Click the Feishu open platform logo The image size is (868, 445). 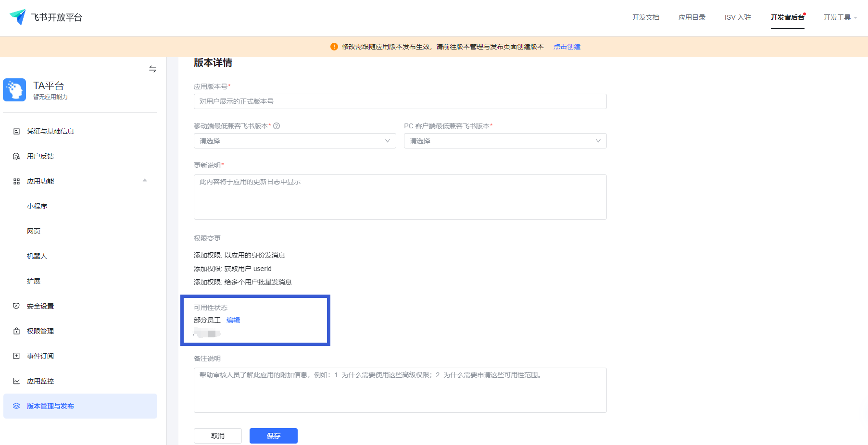(x=18, y=17)
